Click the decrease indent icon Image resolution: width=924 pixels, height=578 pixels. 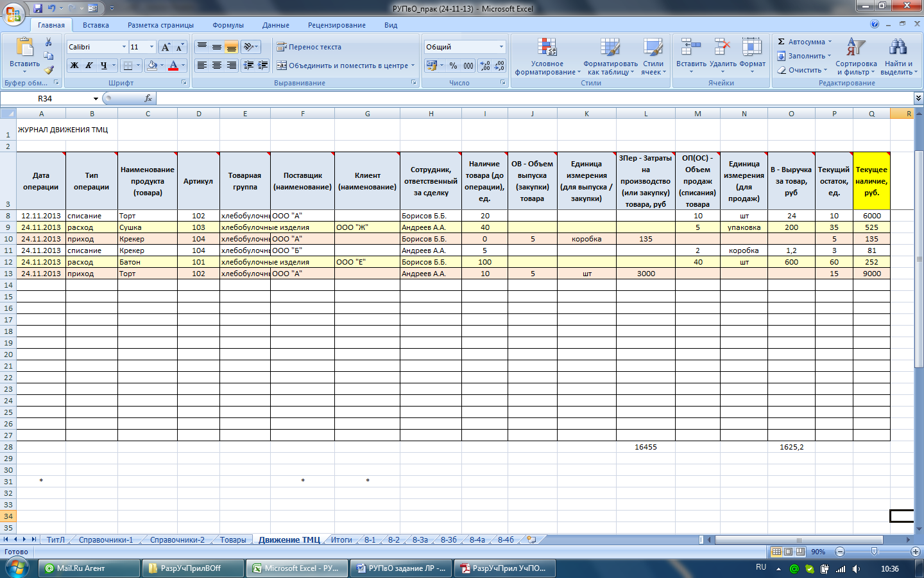tap(248, 66)
